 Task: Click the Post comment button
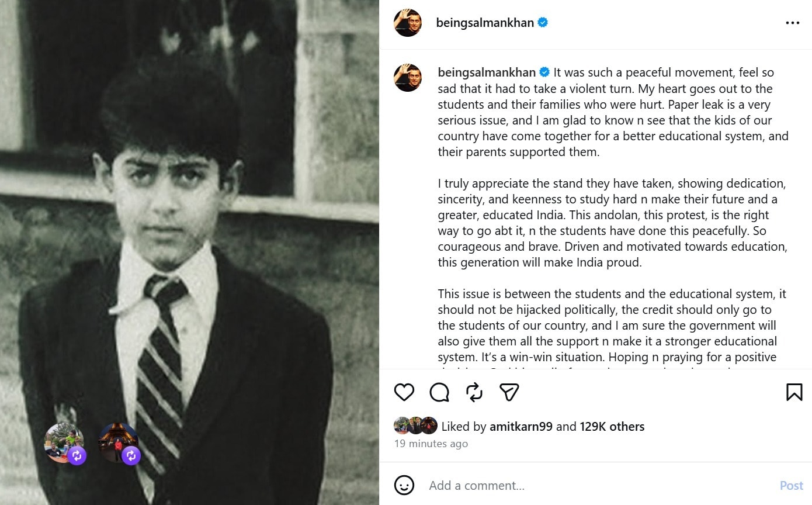tap(792, 486)
